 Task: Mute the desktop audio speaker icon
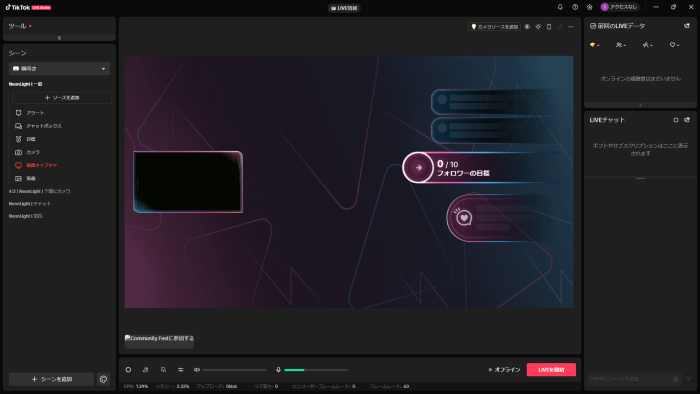tap(197, 369)
